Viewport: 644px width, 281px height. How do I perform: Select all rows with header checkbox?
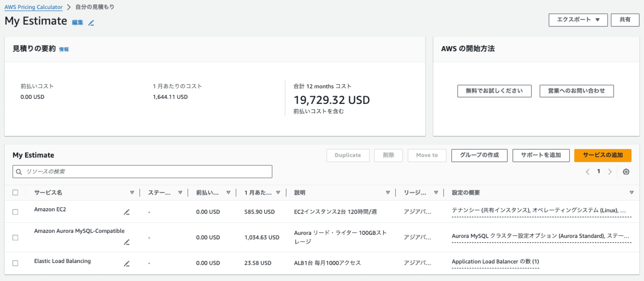pyautogui.click(x=15, y=192)
